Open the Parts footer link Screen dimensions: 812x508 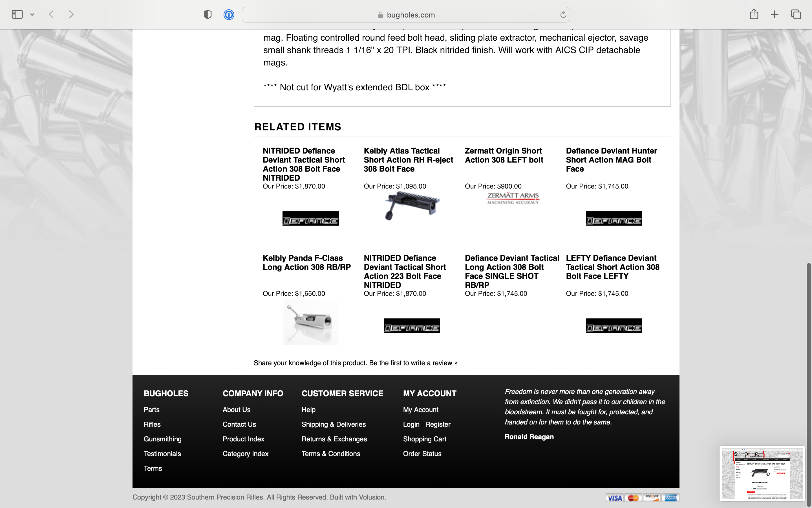click(151, 410)
